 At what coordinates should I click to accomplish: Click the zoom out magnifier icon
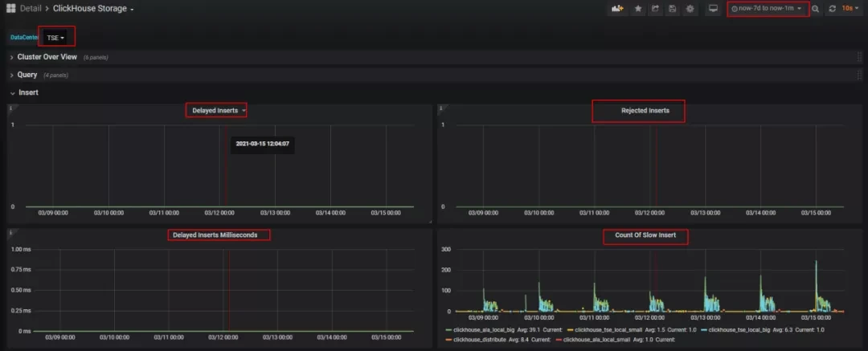815,9
